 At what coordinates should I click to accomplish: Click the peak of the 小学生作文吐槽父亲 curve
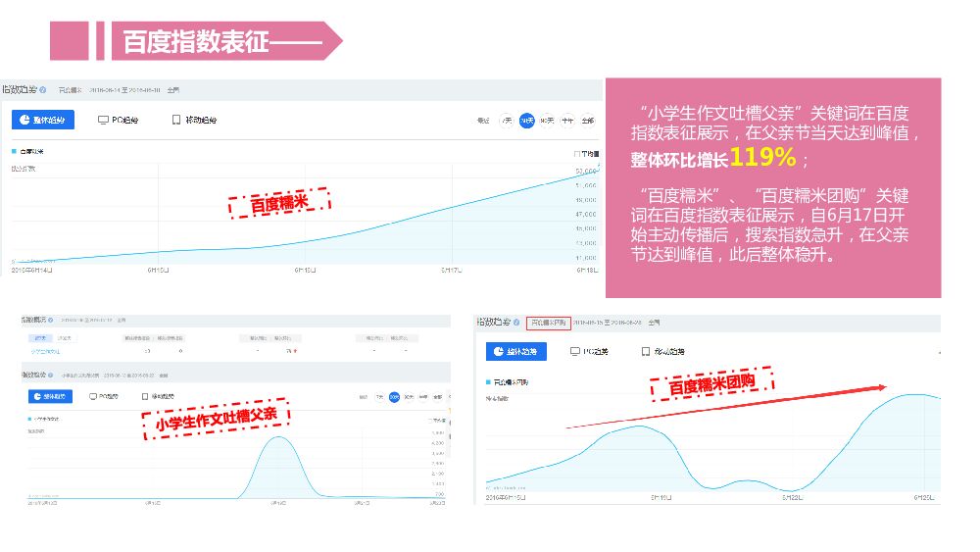(x=278, y=437)
